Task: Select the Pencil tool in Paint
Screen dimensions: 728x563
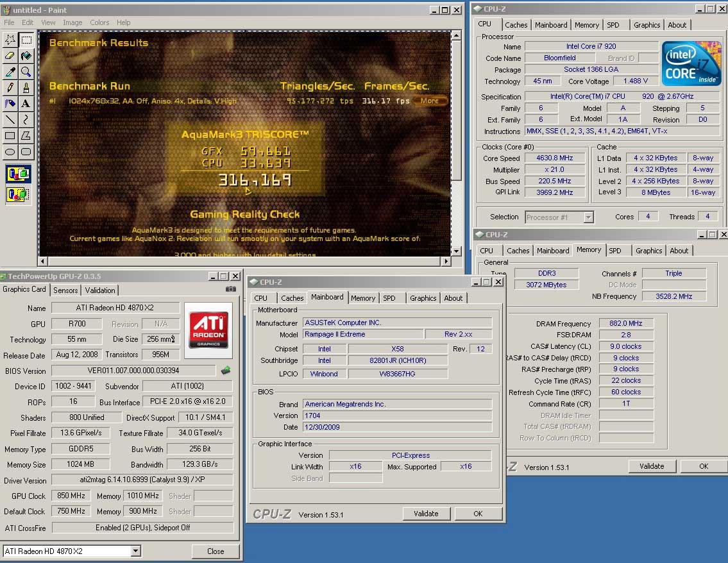Action: point(10,87)
